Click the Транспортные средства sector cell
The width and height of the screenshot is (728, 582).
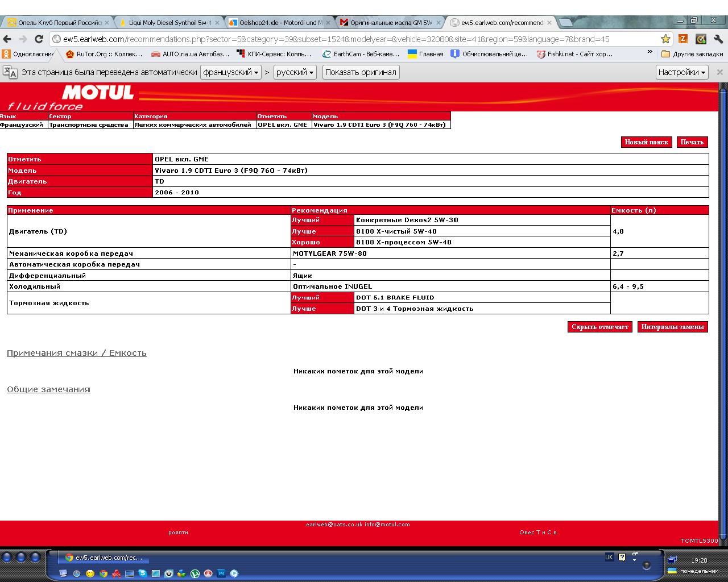(x=90, y=124)
